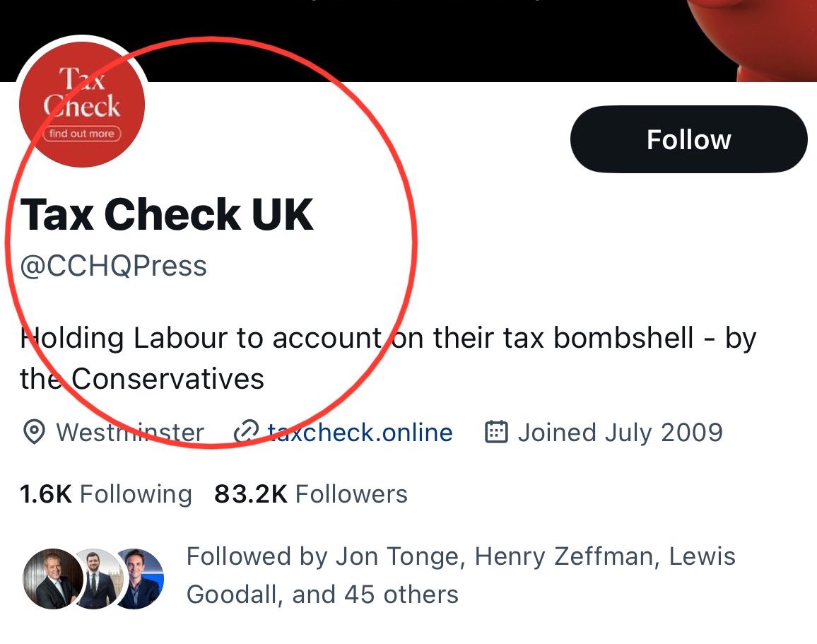Click the link chain icon before taxcheck.online
The height and width of the screenshot is (644, 817).
coord(246,432)
